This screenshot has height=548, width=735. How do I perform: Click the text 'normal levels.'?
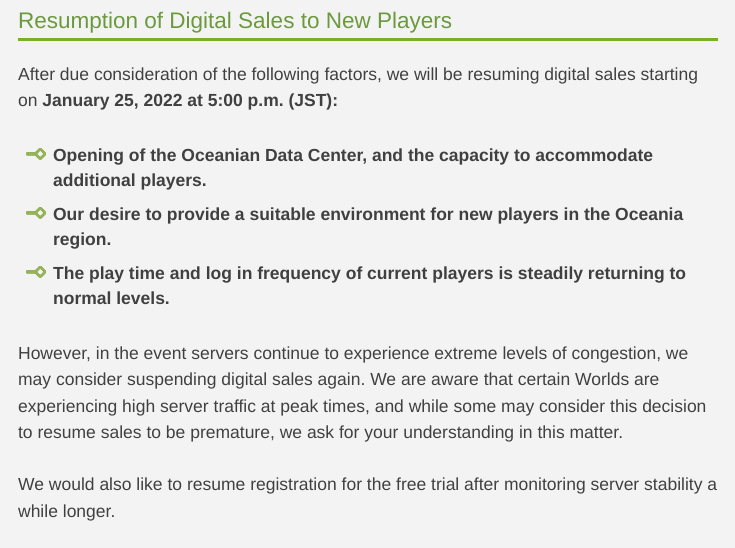[x=111, y=298]
